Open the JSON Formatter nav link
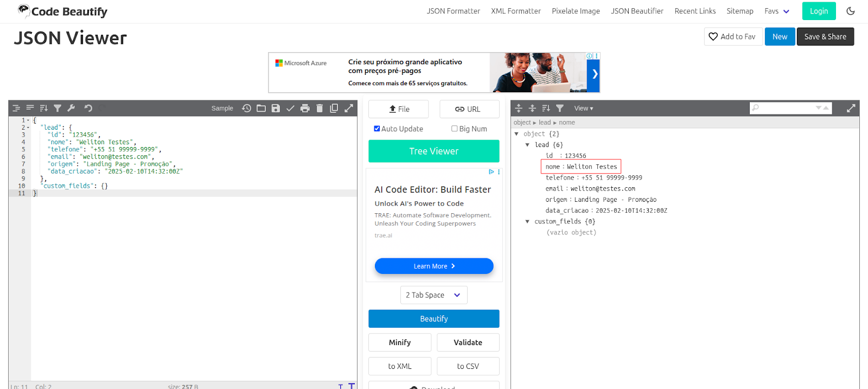Viewport: 868px width, 389px height. [x=453, y=11]
